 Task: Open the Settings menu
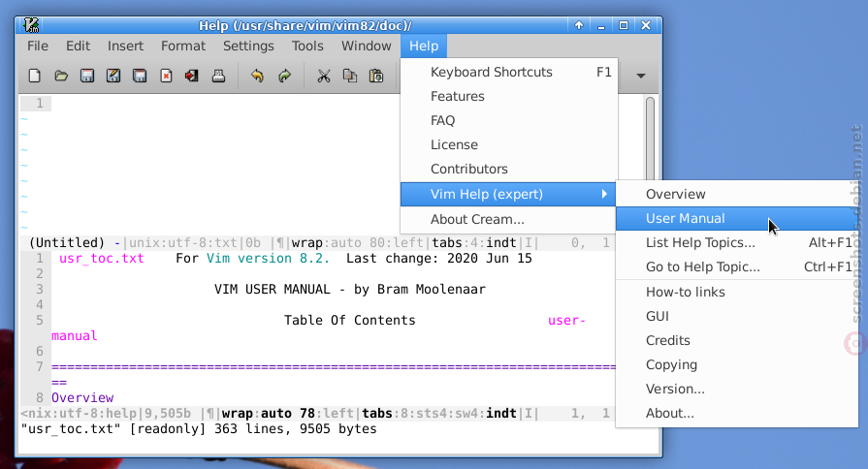[248, 46]
